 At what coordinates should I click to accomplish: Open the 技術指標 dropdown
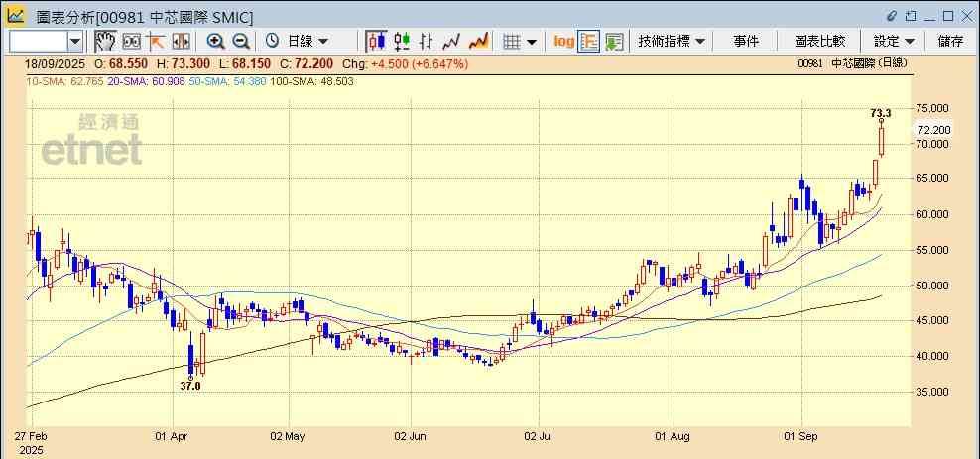click(x=672, y=42)
